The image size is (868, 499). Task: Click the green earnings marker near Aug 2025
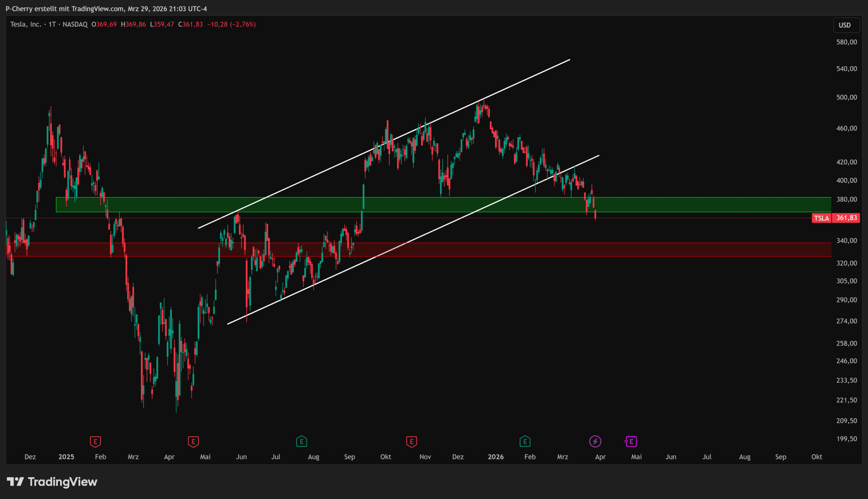[x=301, y=441]
